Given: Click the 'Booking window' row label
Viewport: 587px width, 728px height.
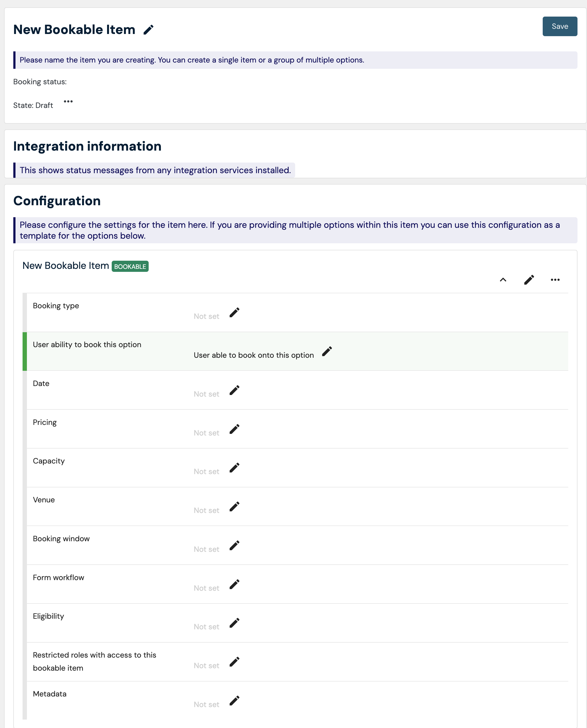Looking at the screenshot, I should (61, 539).
